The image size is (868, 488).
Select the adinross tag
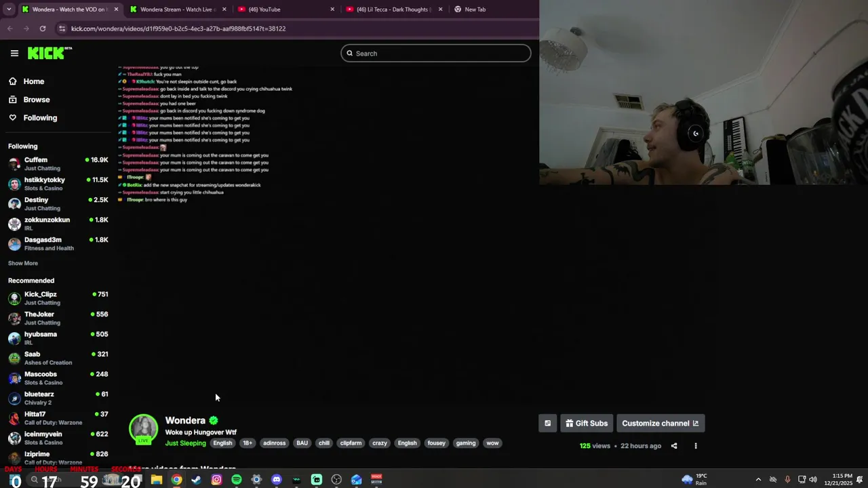pyautogui.click(x=274, y=443)
